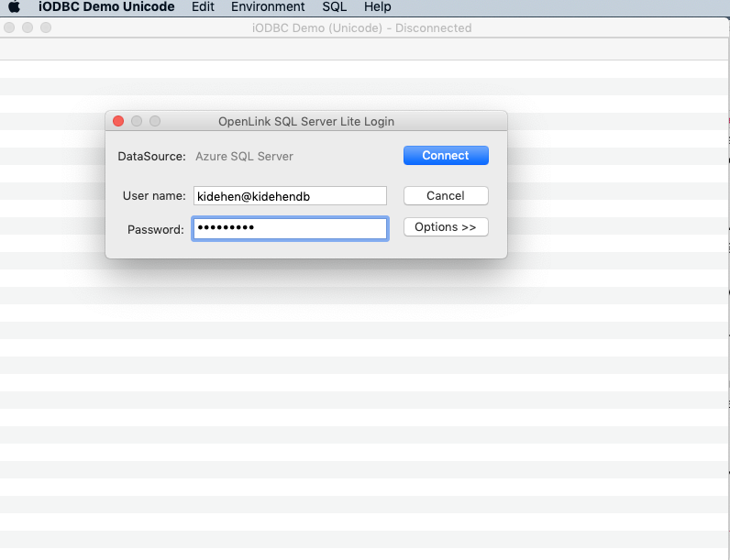The image size is (730, 560).
Task: Open the Help menu
Action: pos(378,6)
